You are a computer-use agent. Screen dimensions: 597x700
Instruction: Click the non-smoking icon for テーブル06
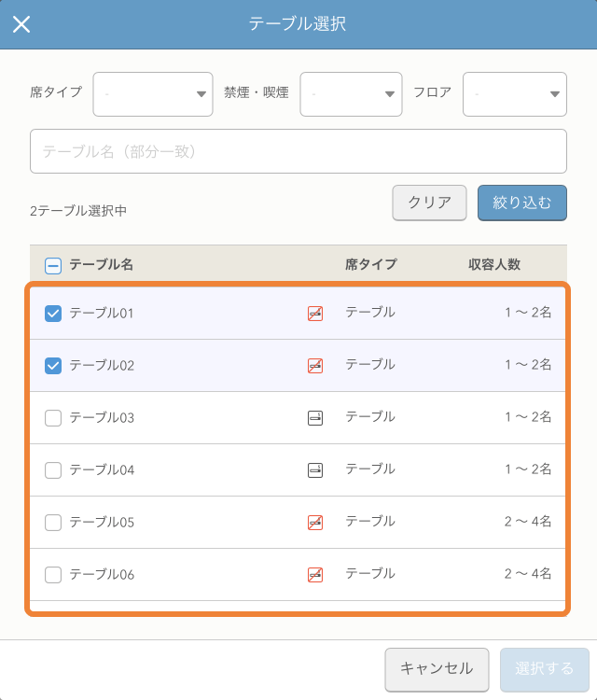315,575
